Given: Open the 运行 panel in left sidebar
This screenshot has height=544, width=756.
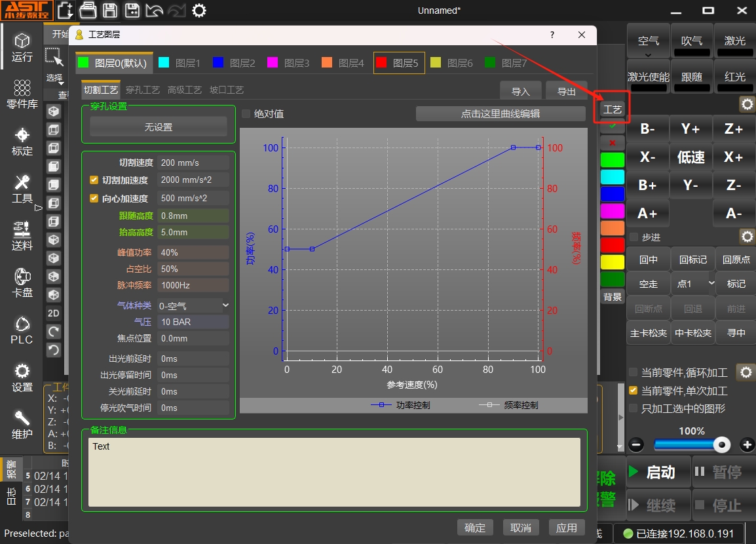Looking at the screenshot, I should (22, 48).
